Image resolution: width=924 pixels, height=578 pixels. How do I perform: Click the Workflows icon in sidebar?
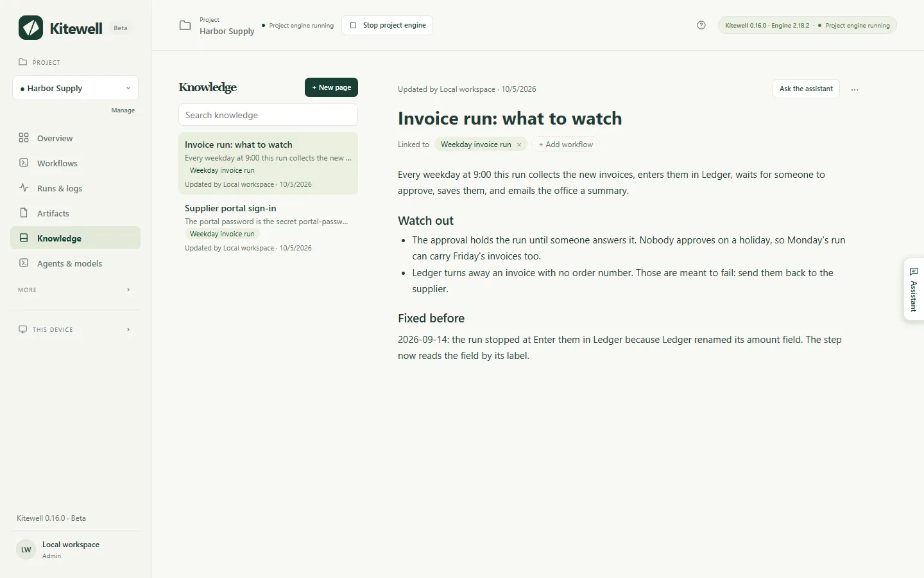[x=24, y=162]
